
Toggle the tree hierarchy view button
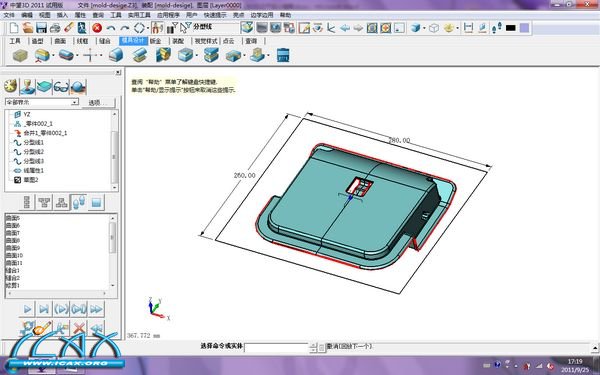[44, 202]
